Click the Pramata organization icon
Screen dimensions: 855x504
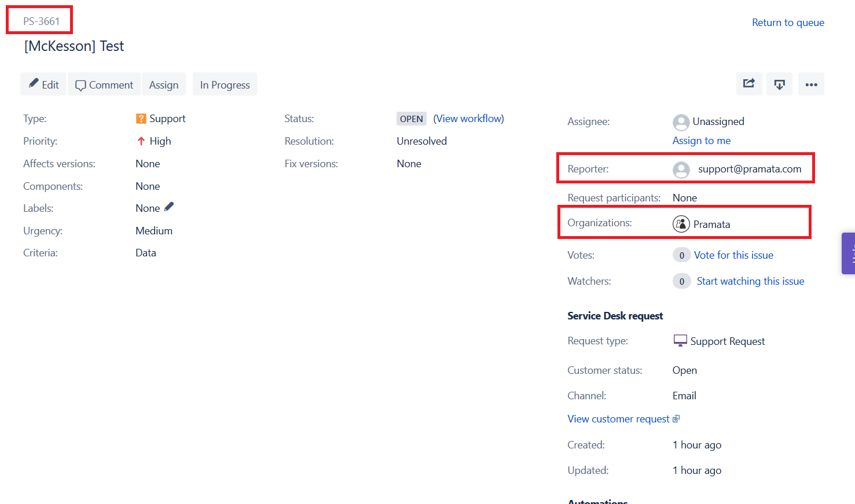tap(681, 224)
